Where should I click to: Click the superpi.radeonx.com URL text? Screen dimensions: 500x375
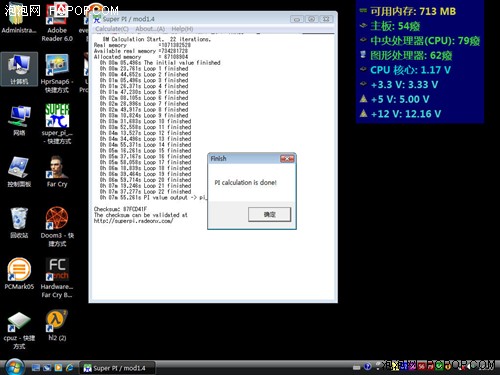click(133, 221)
